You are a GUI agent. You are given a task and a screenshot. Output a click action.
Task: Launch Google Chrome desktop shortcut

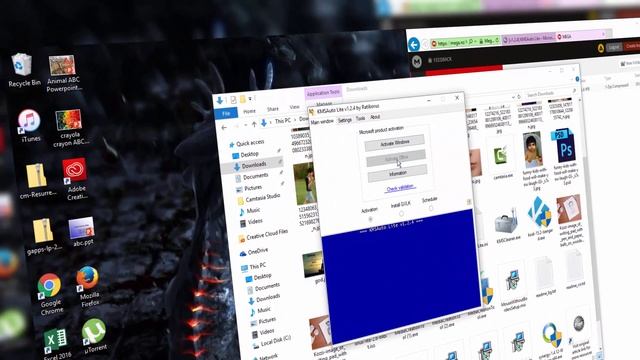tap(50, 294)
